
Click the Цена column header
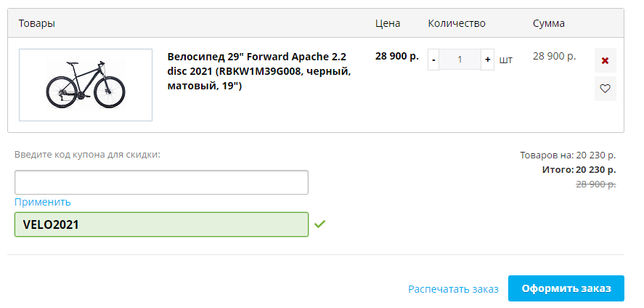(388, 23)
